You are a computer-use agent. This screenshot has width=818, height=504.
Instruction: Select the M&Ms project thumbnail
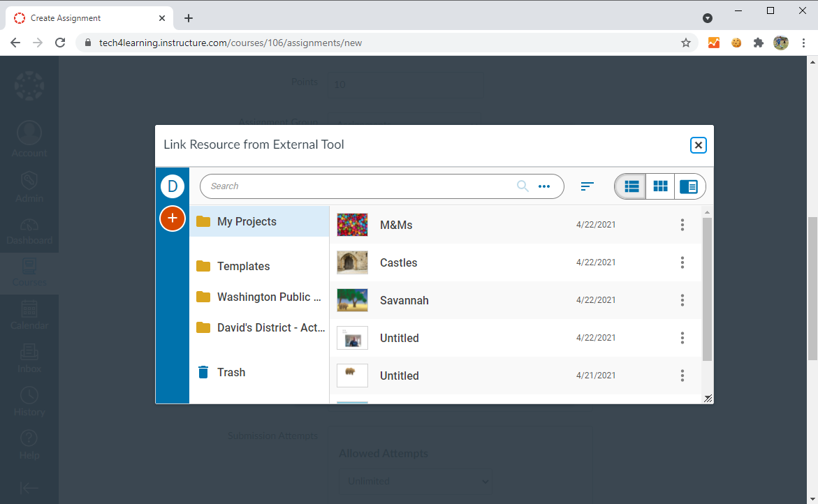[352, 225]
